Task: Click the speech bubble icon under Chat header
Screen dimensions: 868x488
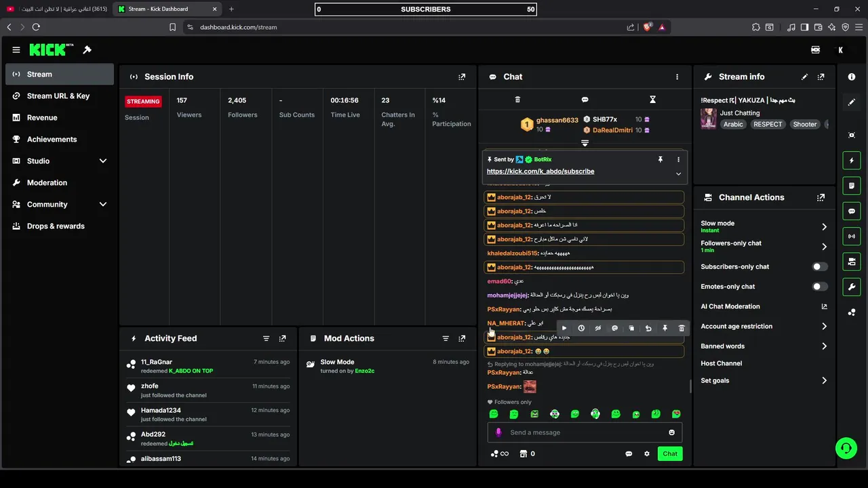Action: click(585, 100)
